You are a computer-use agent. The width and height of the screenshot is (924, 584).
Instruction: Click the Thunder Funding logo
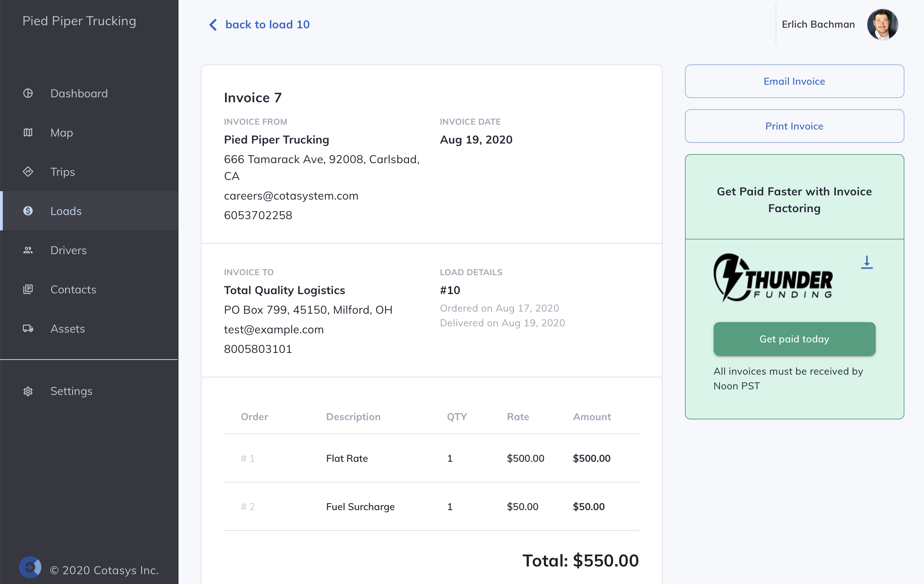pyautogui.click(x=772, y=278)
